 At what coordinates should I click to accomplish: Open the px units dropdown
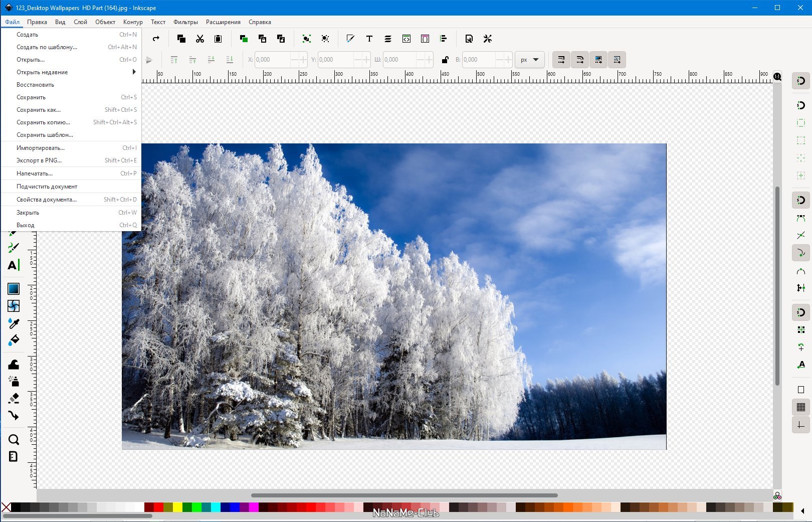point(530,60)
